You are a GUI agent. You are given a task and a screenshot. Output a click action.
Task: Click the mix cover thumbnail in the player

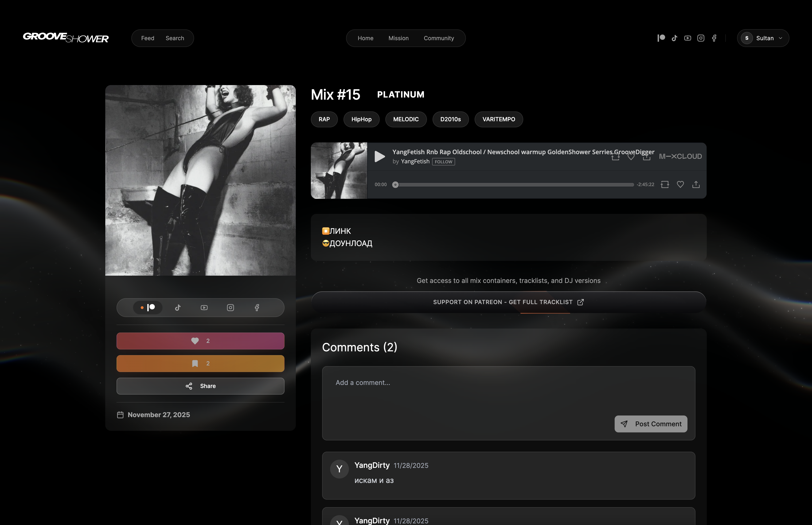[x=339, y=170]
